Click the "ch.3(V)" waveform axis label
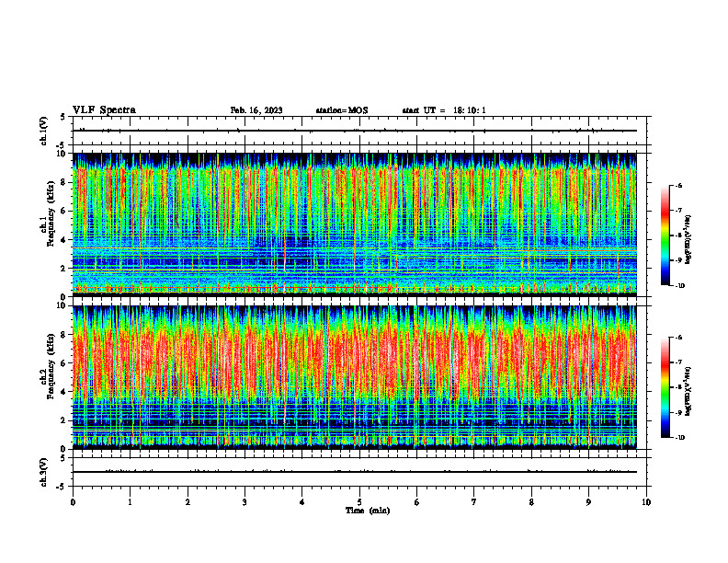 pos(44,472)
